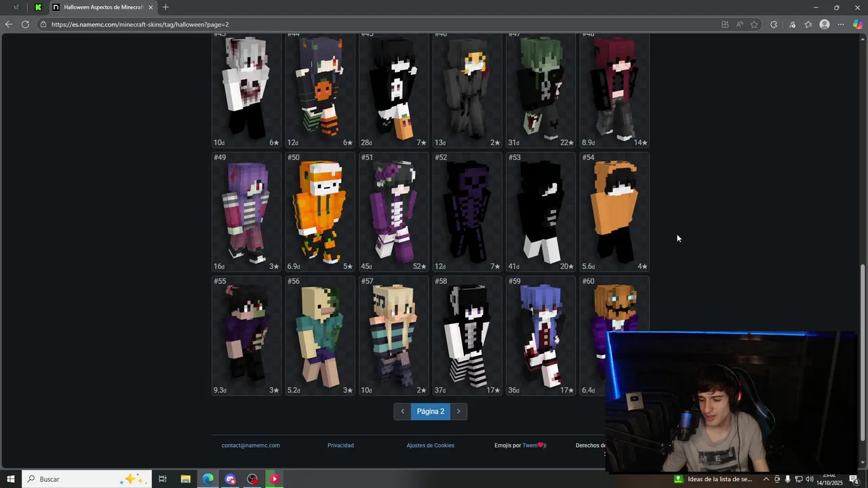Open skin #60 pumpkin head character
Image resolution: width=868 pixels, height=488 pixels.
point(614,305)
